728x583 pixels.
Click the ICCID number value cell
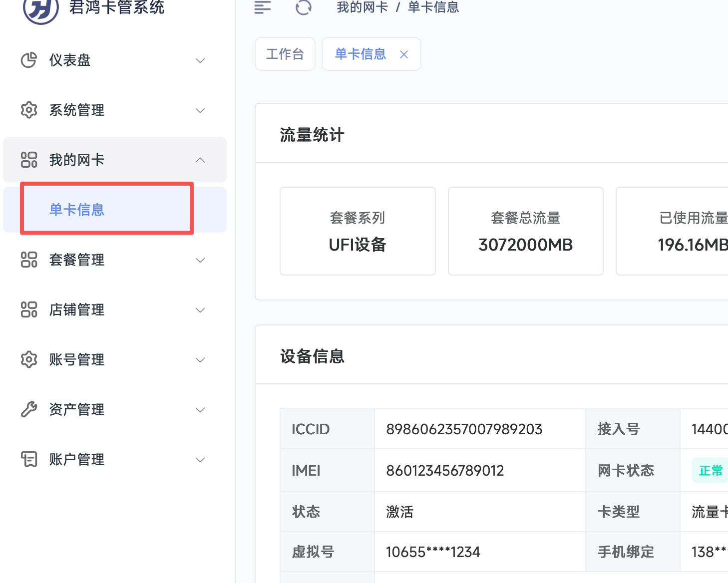pos(464,429)
